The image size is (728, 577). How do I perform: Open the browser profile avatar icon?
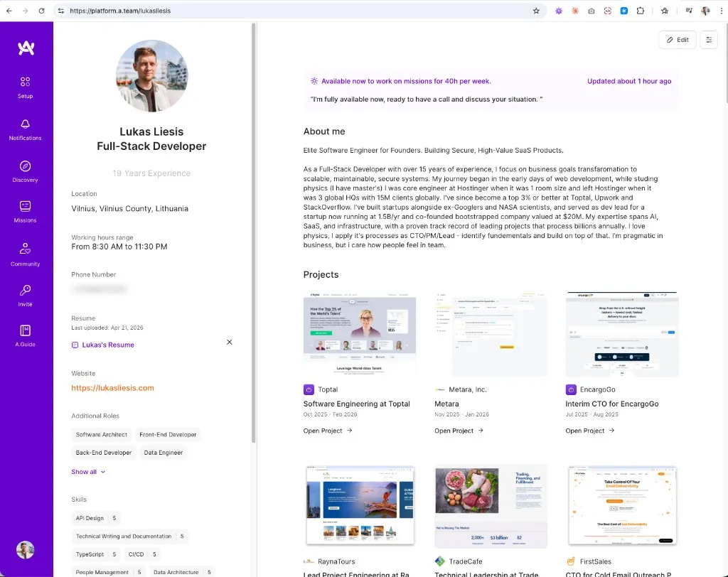pos(705,11)
